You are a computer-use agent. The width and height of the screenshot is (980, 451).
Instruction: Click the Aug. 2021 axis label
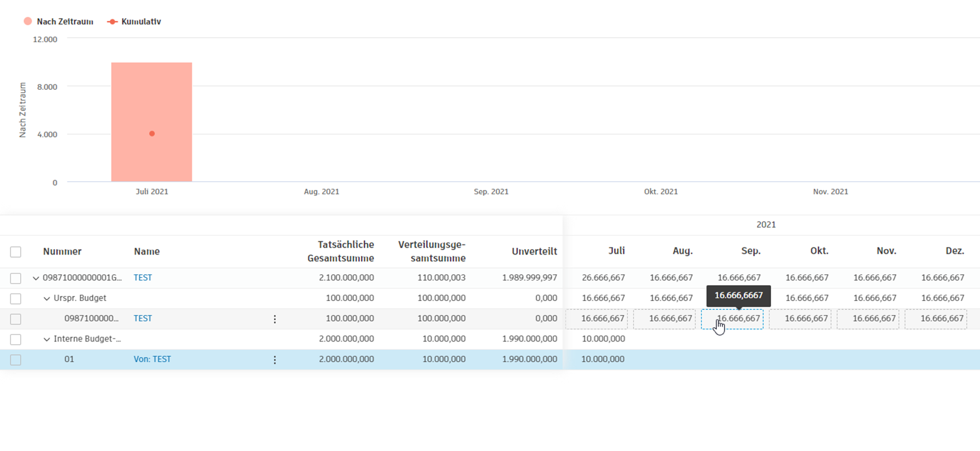322,192
